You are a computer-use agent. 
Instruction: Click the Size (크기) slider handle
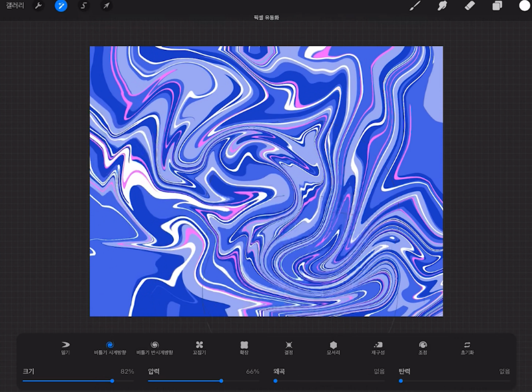(112, 381)
